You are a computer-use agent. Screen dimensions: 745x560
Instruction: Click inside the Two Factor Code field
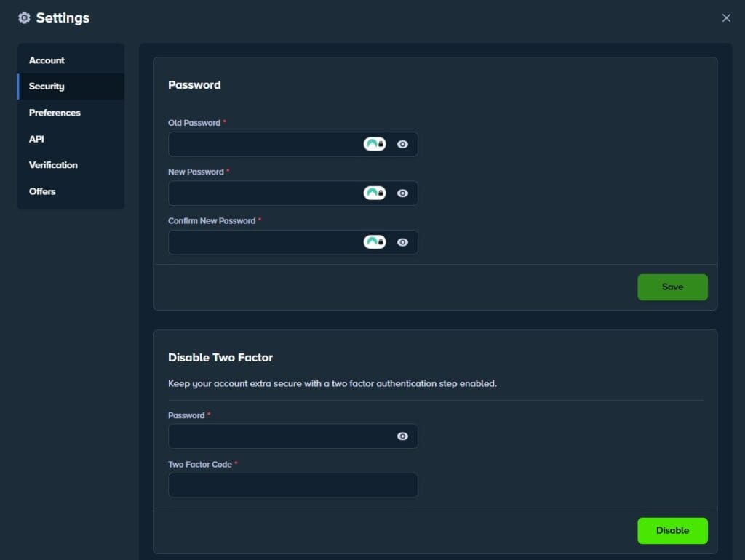click(x=292, y=484)
